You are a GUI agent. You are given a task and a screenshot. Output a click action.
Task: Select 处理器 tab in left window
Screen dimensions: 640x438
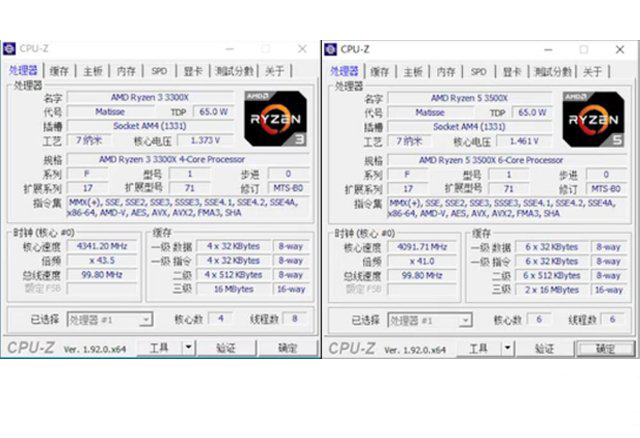tap(23, 71)
